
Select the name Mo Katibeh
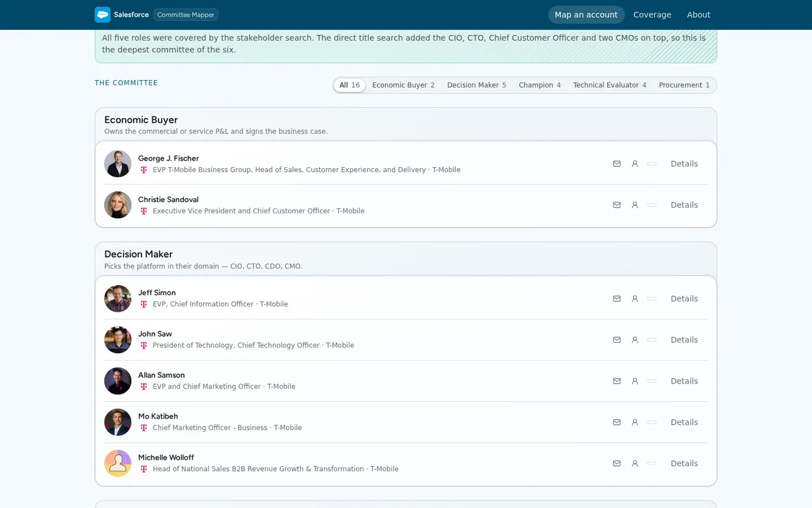click(x=158, y=417)
